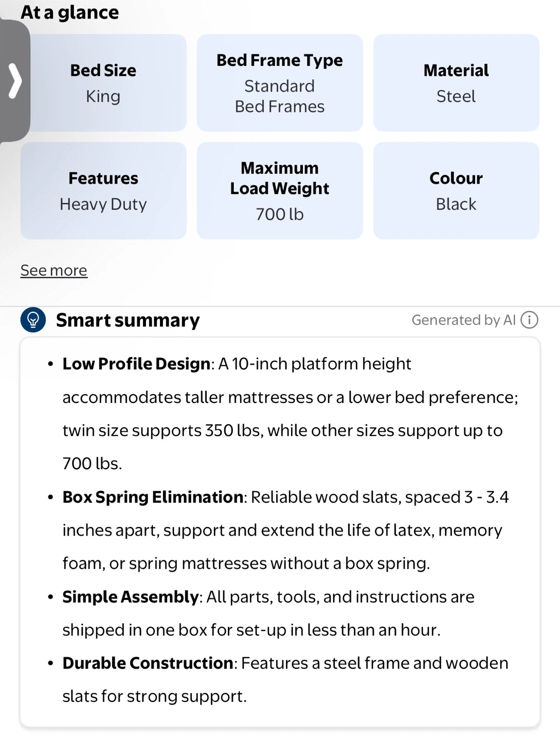Image resolution: width=560 pixels, height=741 pixels.
Task: Click the Standard Bed Frames text
Action: (x=280, y=96)
